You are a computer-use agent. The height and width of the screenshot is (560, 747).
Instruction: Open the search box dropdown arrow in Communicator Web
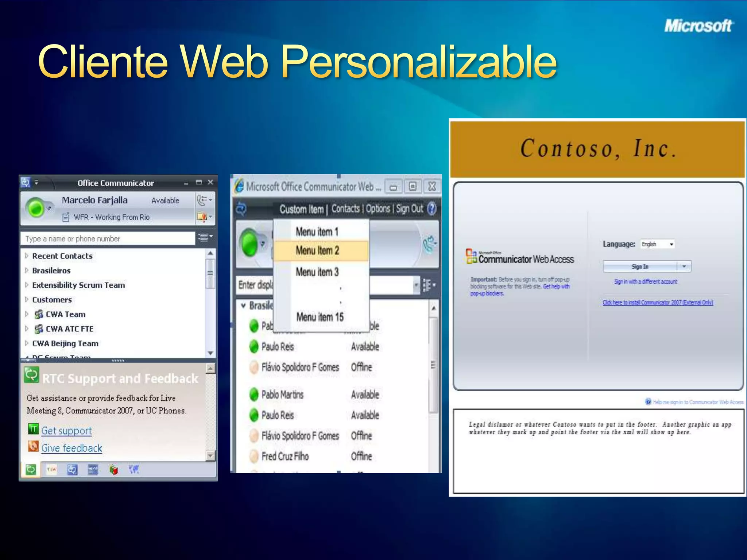tap(416, 285)
